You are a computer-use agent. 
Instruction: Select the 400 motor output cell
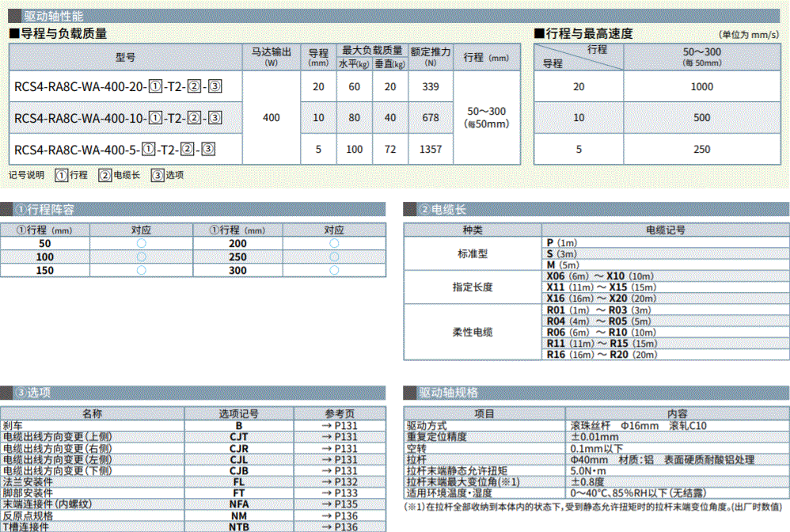271,117
